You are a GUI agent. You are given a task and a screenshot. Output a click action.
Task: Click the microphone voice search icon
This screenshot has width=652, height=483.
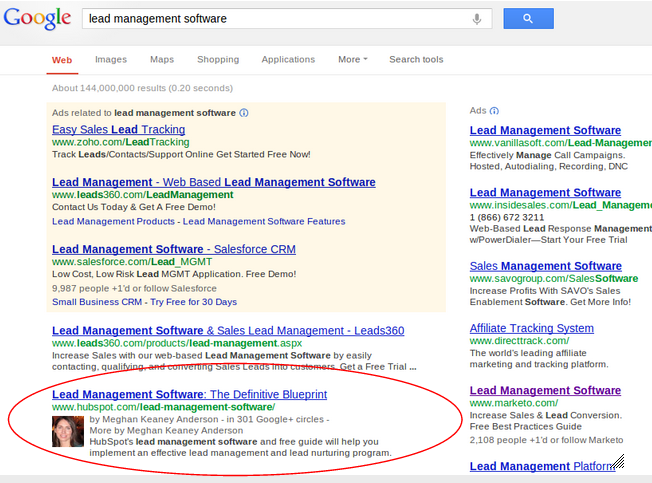pyautogui.click(x=477, y=19)
